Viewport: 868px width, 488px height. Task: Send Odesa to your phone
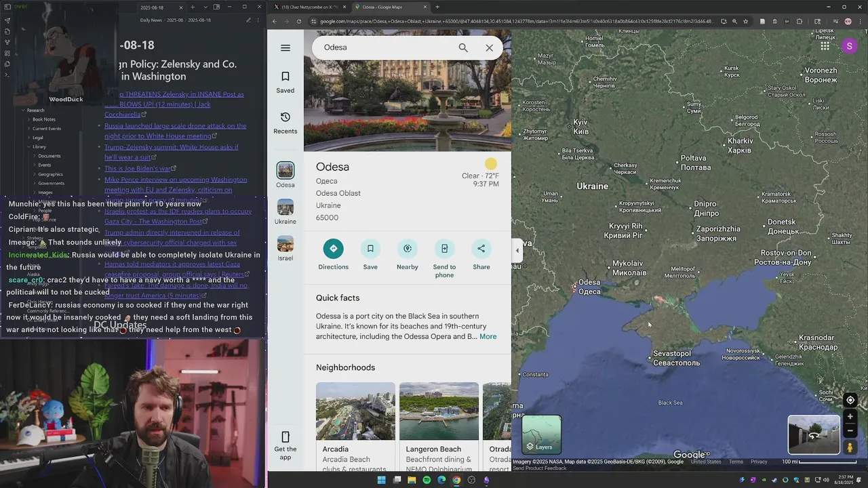[444, 258]
